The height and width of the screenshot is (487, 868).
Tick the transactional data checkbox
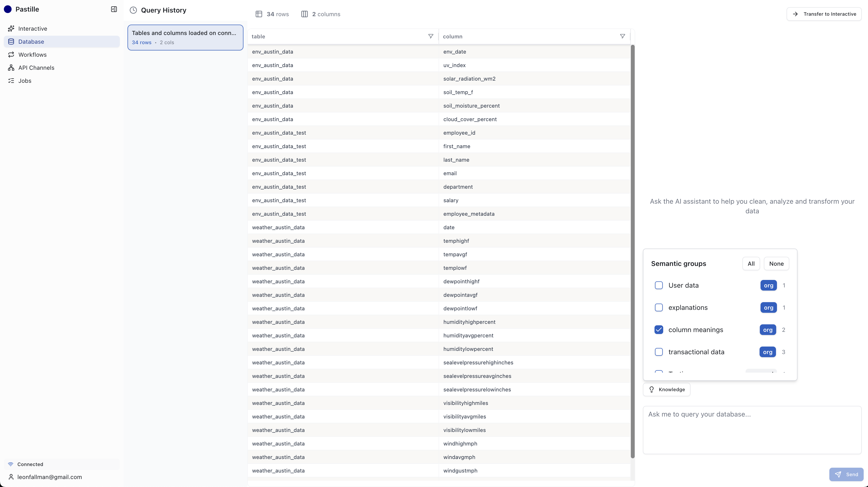658,352
